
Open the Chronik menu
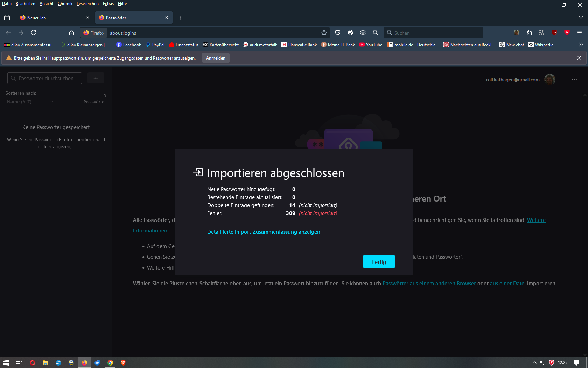click(65, 4)
